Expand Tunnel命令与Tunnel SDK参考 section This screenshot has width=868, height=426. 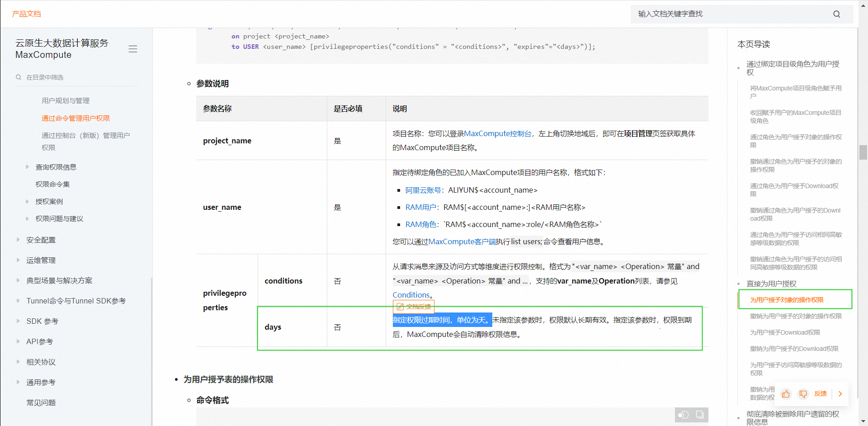tap(18, 301)
